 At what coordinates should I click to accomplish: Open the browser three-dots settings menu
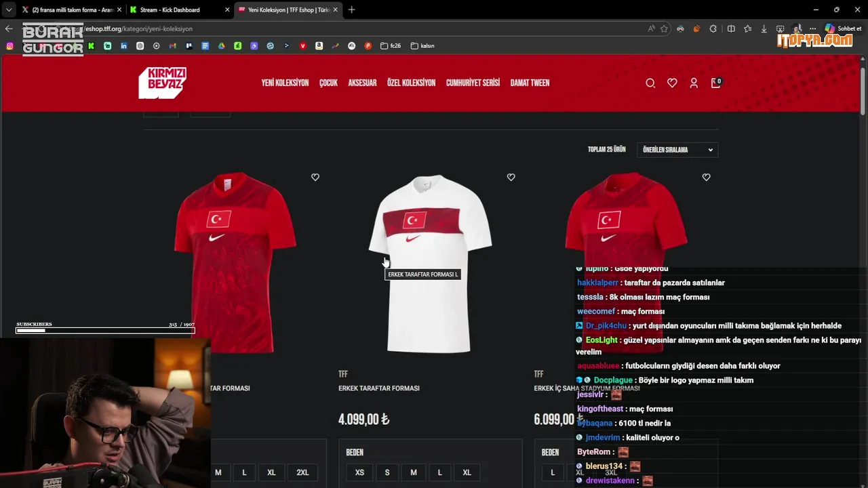812,28
